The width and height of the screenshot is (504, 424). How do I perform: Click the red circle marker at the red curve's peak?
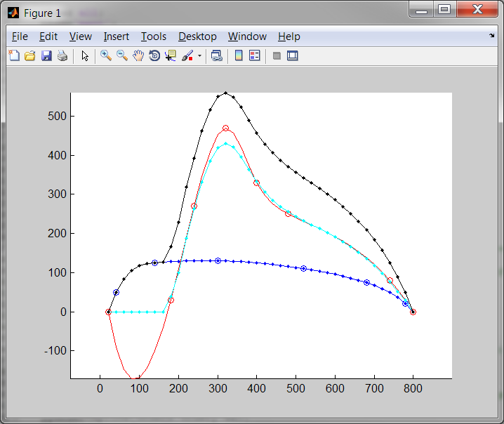pos(225,128)
